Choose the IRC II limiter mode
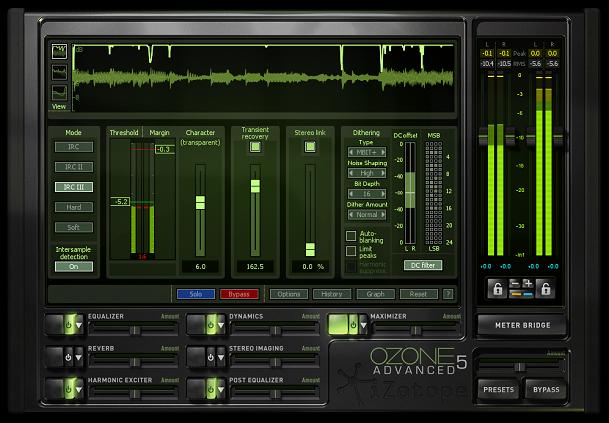 [74, 167]
